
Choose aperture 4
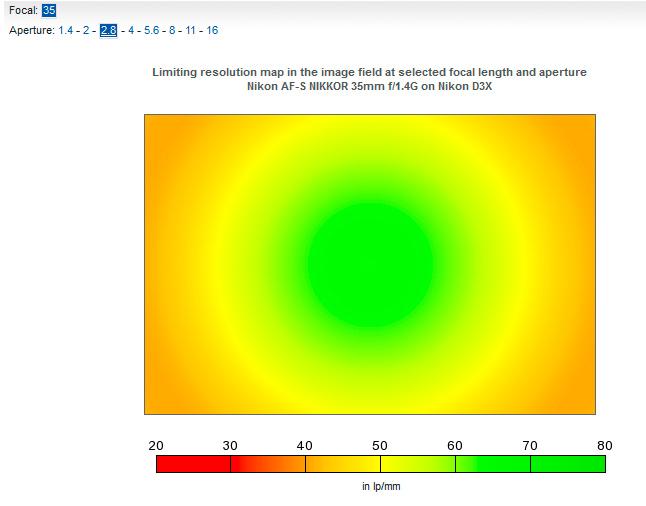(131, 30)
